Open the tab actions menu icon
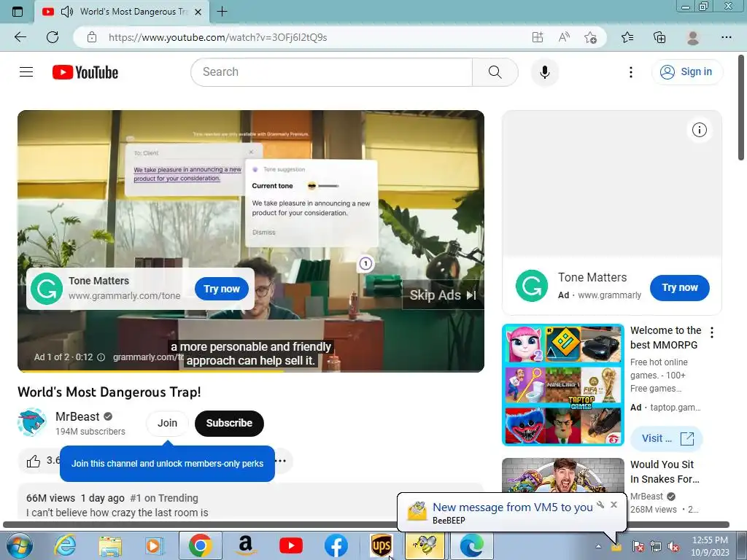The width and height of the screenshot is (747, 560). [x=18, y=12]
